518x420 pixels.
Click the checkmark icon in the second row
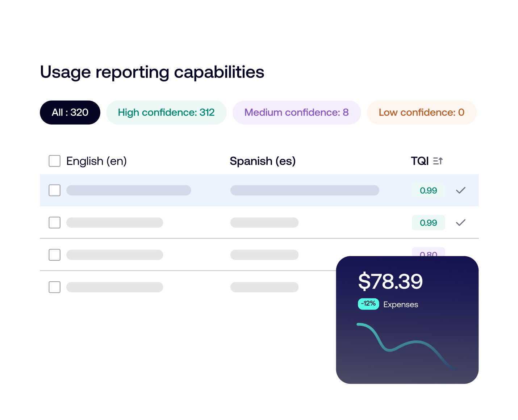460,223
